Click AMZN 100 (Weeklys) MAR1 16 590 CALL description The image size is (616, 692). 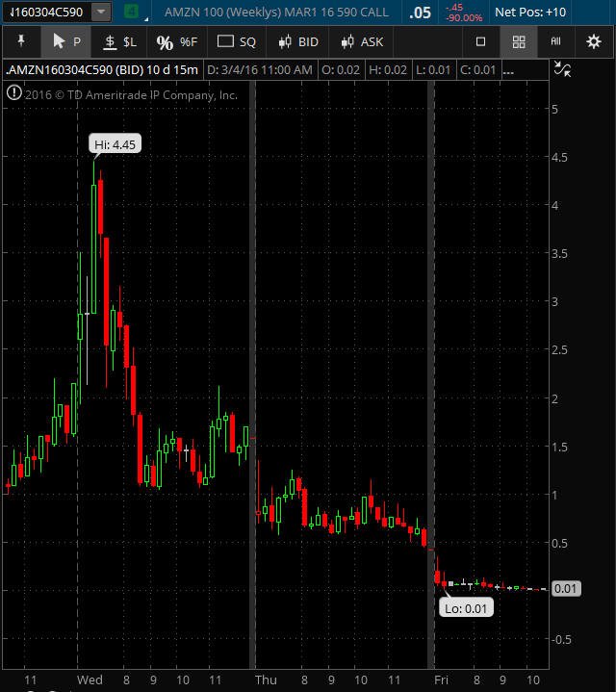pyautogui.click(x=276, y=13)
